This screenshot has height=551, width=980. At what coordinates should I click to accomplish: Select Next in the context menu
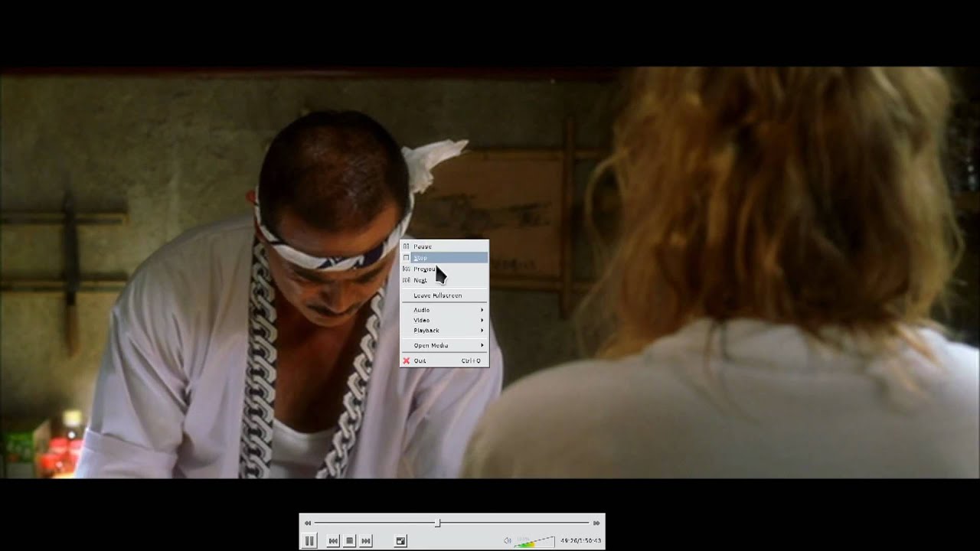(444, 280)
